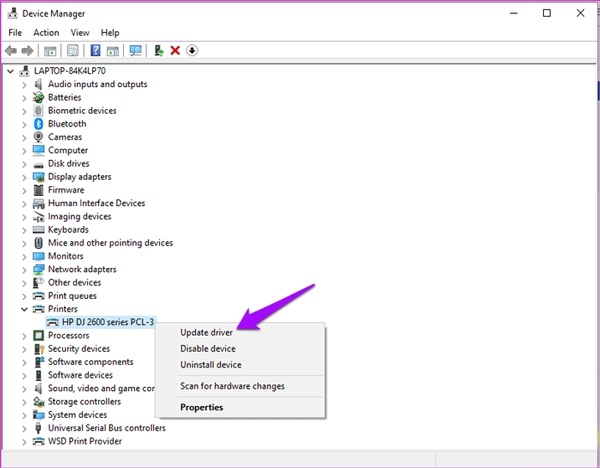
Task: Click the scan for hardware changes monitor icon
Action: point(136,51)
